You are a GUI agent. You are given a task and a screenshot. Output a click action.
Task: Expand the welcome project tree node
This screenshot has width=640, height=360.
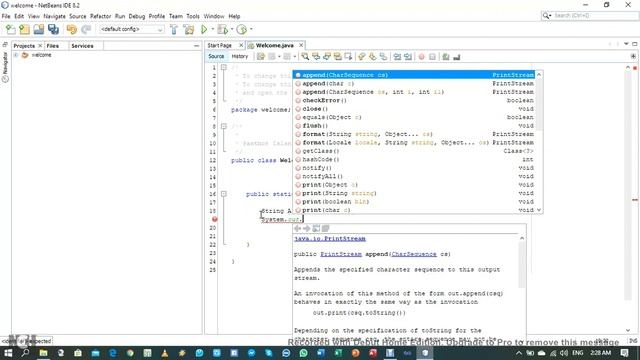(x=16, y=55)
